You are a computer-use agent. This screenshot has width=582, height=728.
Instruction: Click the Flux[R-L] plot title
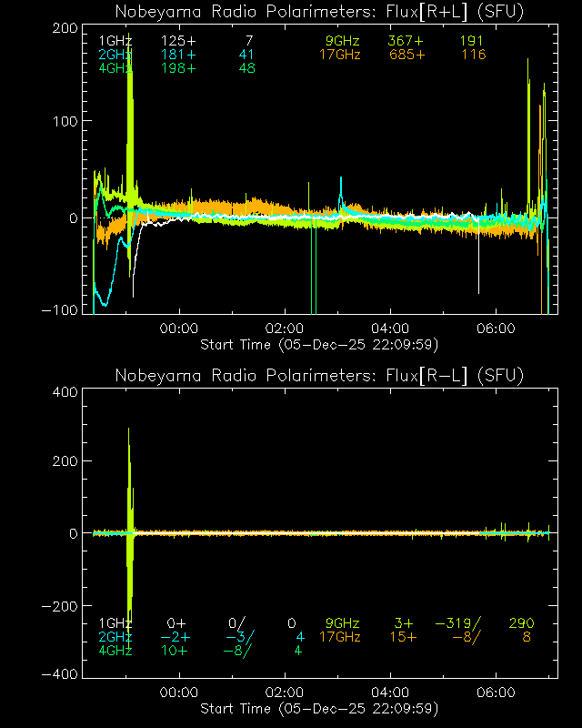(319, 376)
